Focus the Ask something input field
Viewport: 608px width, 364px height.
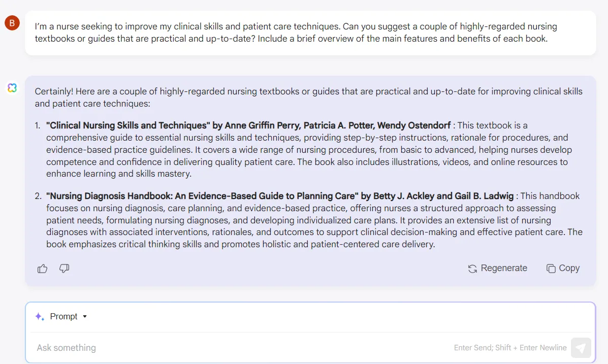(244, 348)
